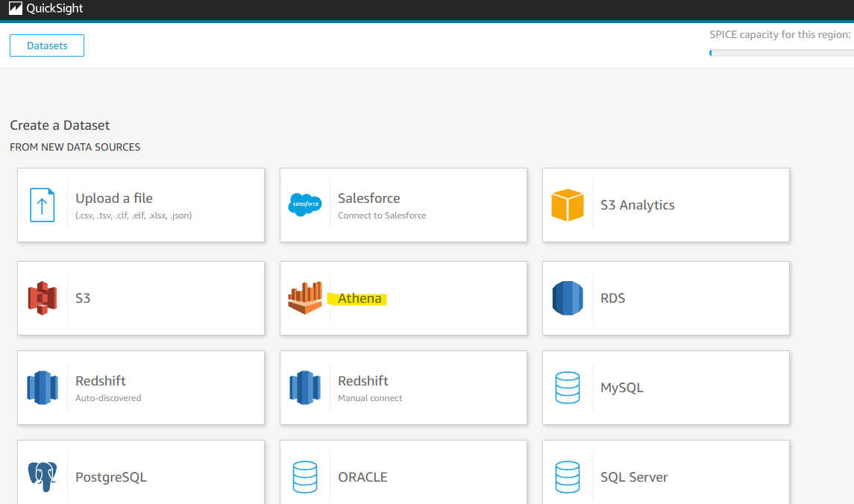Click the QuickSight logo icon
This screenshot has height=504, width=854.
(x=16, y=8)
